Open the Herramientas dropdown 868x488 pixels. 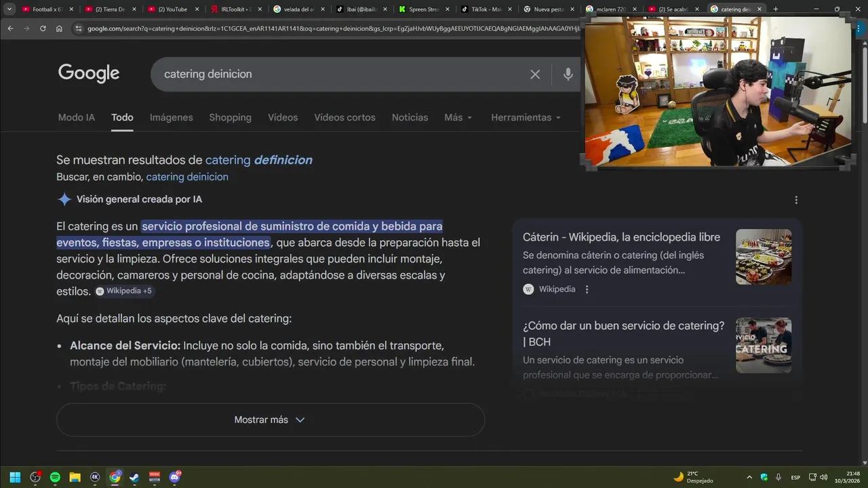526,117
